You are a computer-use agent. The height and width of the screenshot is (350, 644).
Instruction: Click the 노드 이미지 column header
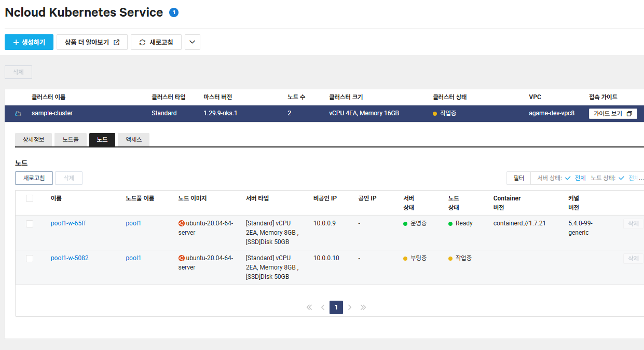pos(193,198)
